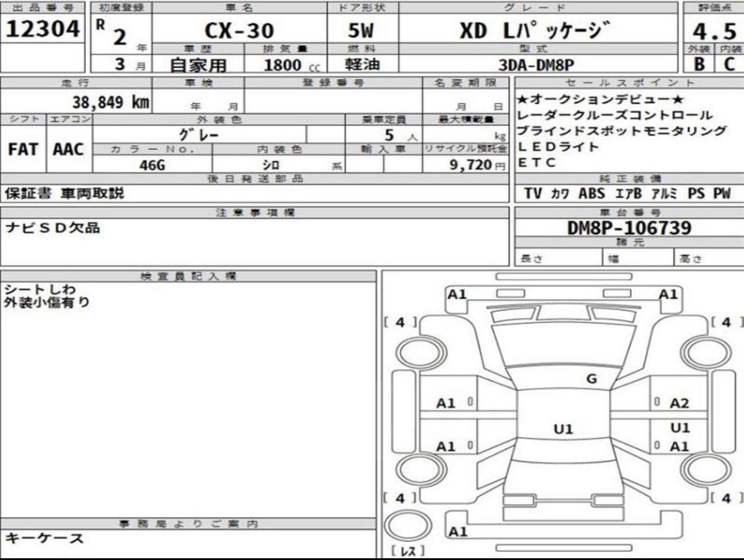Select seating capacity 5 人

[x=401, y=135]
